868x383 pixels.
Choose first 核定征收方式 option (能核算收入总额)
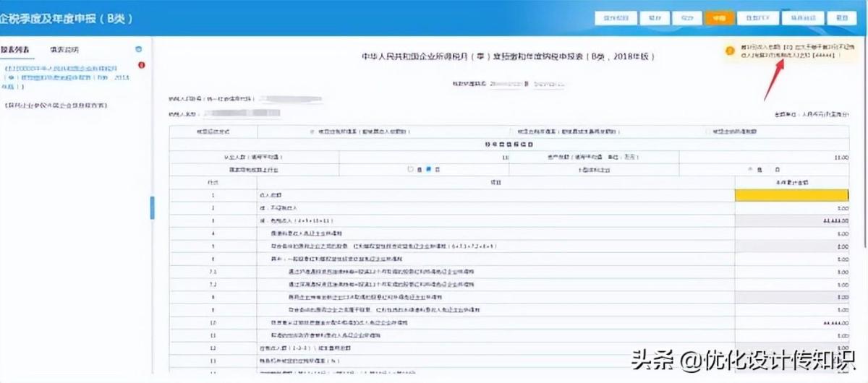pyautogui.click(x=312, y=132)
